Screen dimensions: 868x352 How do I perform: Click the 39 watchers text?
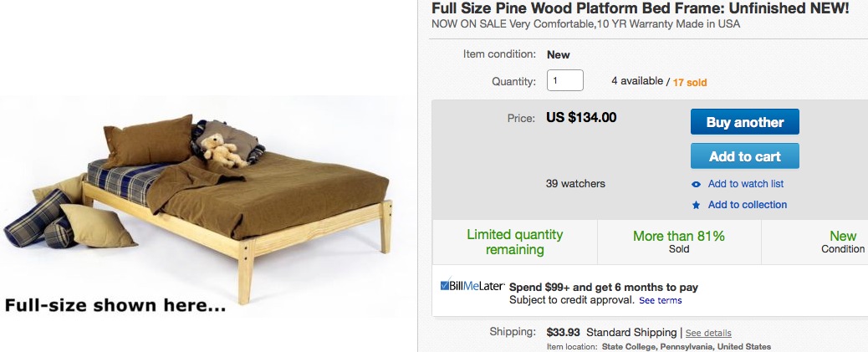pyautogui.click(x=574, y=184)
